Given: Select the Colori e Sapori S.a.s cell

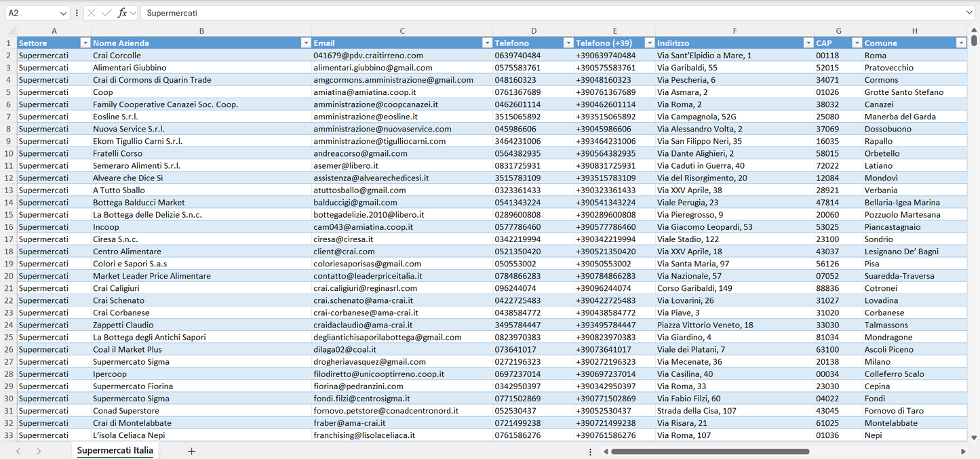Looking at the screenshot, I should (201, 264).
